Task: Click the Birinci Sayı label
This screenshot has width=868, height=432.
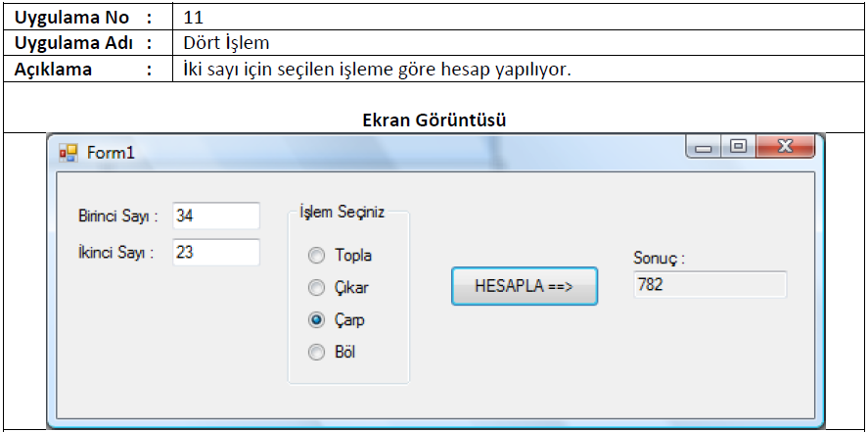Action: 117,216
